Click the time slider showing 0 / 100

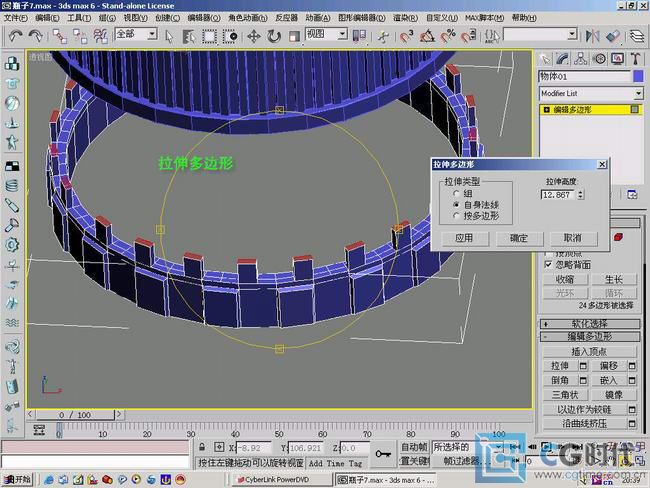[x=75, y=415]
